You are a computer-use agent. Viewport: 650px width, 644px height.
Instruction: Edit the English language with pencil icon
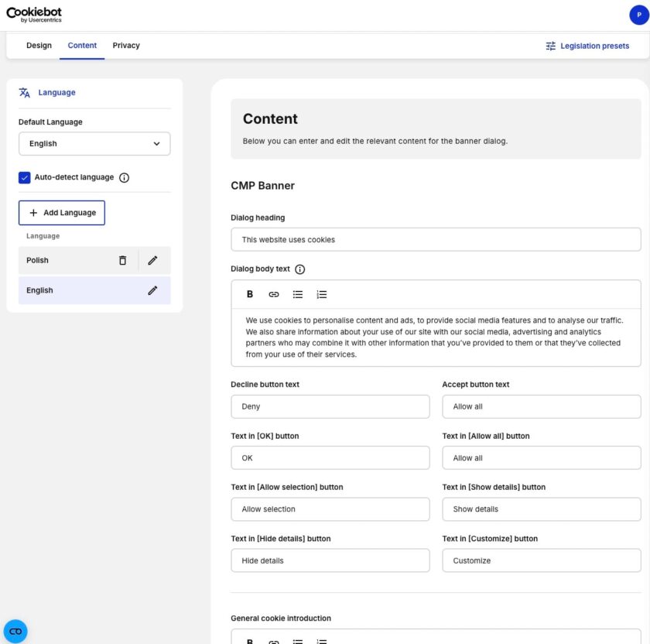coord(152,290)
